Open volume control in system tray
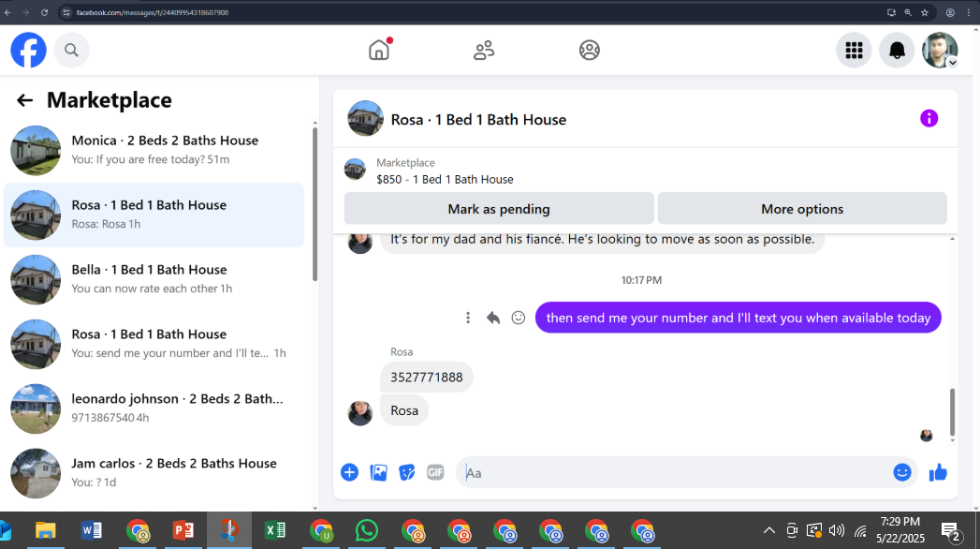This screenshot has width=980, height=549. tap(836, 531)
